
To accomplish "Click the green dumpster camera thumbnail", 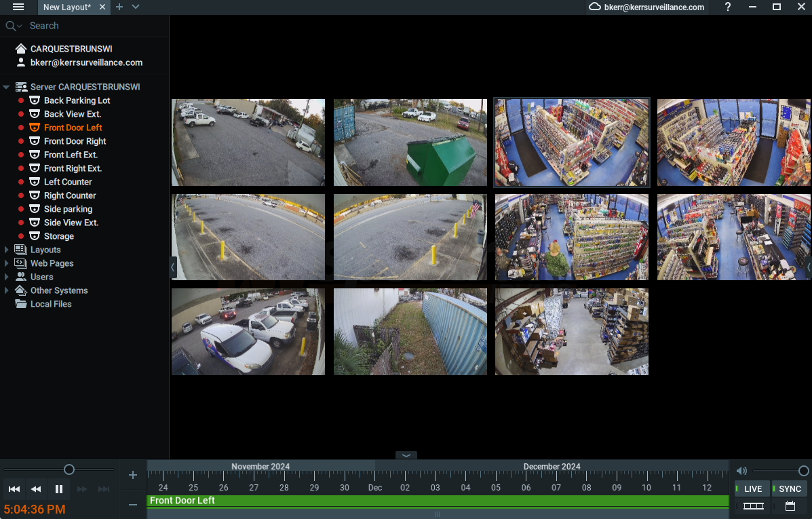I will [x=410, y=142].
